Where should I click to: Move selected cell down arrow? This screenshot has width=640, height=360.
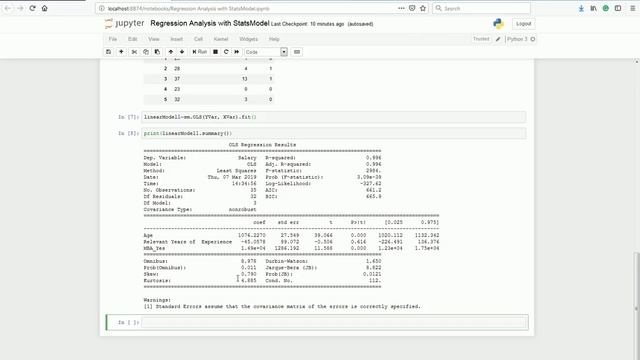tap(182, 52)
